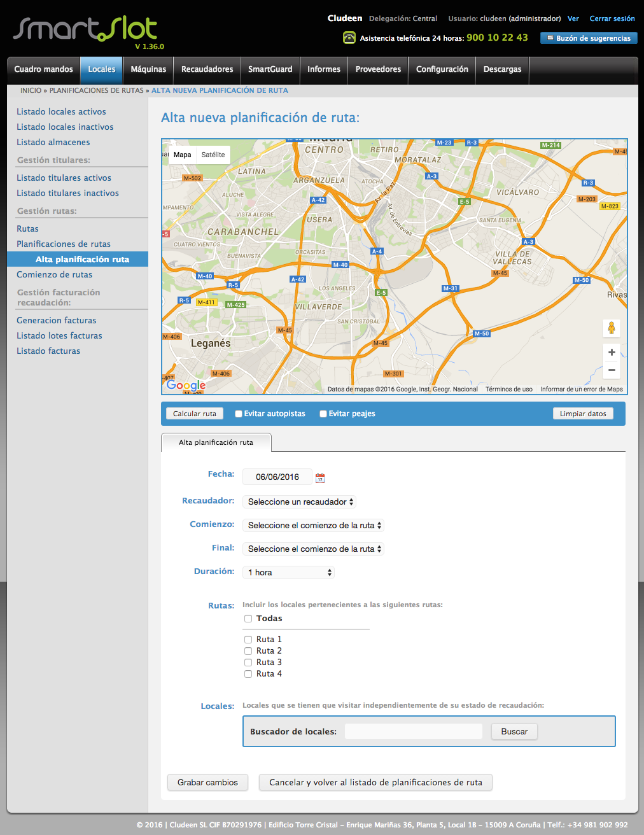
Task: Select the Alta planificación ruta tab
Action: (216, 442)
